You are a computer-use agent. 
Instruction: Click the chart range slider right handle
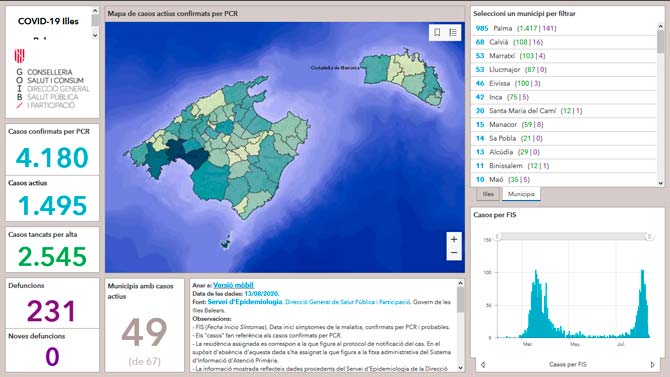click(649, 236)
